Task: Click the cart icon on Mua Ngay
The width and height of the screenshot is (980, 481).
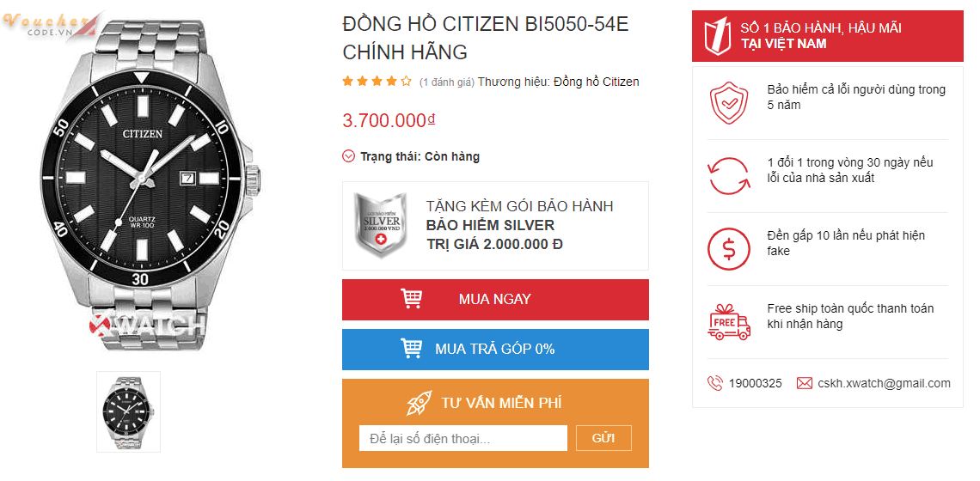Action: coord(411,299)
